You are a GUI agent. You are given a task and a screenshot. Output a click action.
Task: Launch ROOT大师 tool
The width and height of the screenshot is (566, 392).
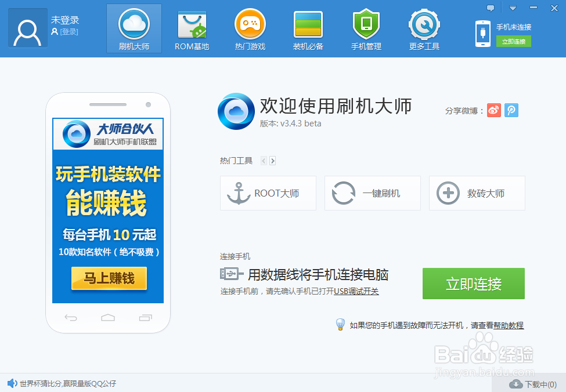[268, 193]
